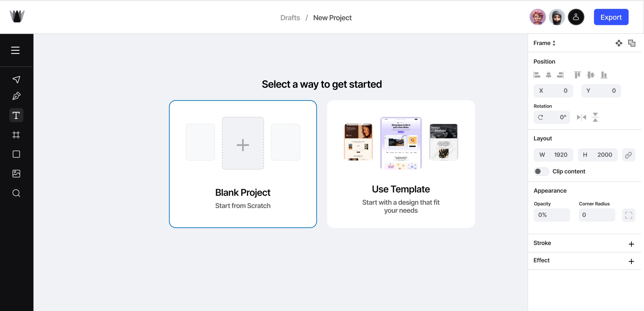The height and width of the screenshot is (311, 644).
Task: Select the Rectangle shape tool
Action: (16, 154)
